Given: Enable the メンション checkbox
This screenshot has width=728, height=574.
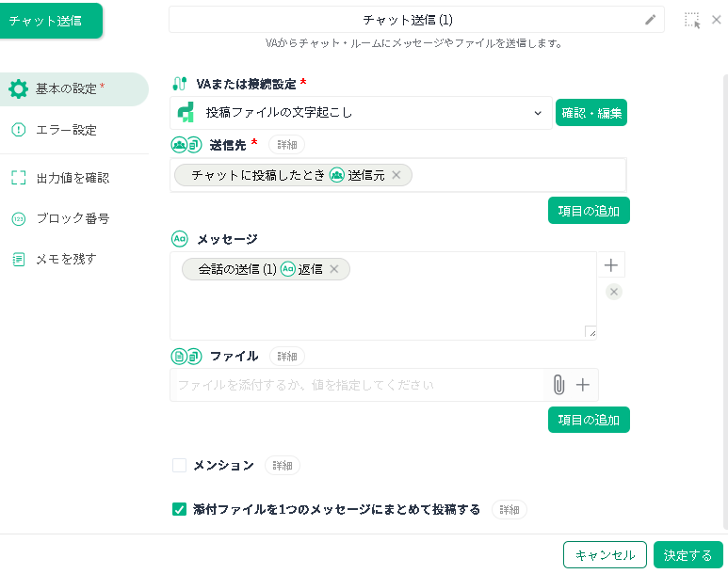Looking at the screenshot, I should tap(180, 466).
